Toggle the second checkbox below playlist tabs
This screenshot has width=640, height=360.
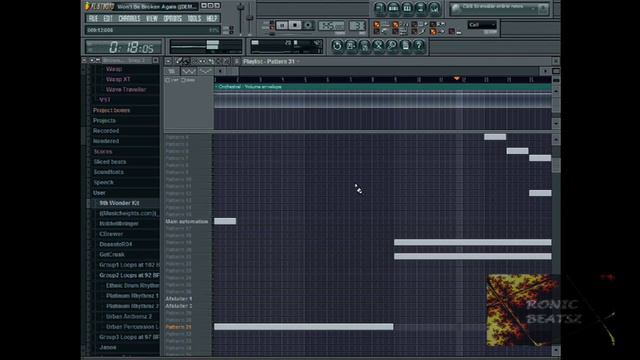[x=183, y=80]
